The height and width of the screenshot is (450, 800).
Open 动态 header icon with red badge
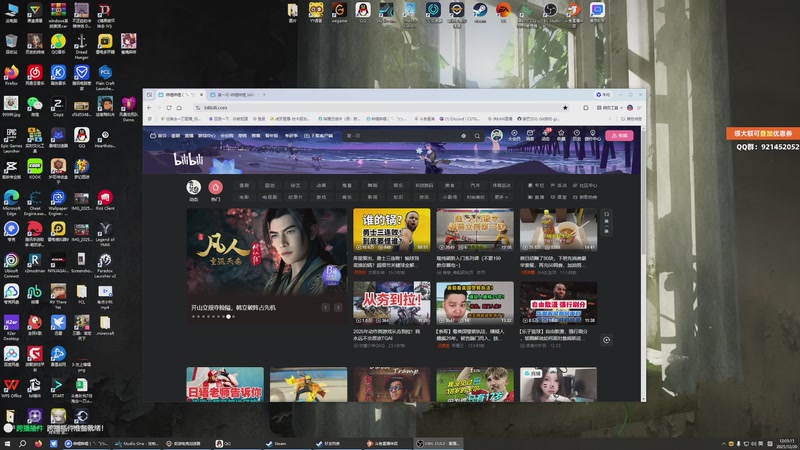click(x=545, y=135)
